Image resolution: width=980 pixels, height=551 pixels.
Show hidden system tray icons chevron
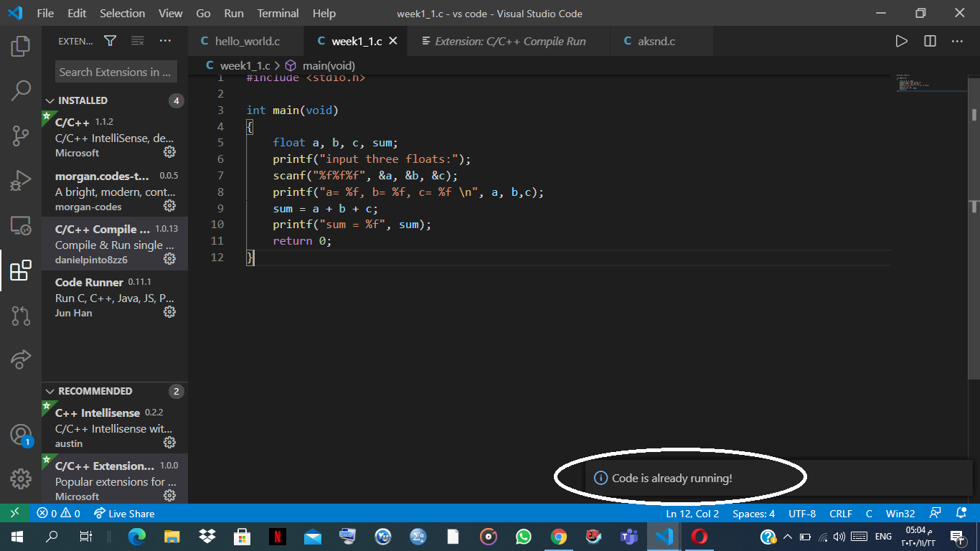[787, 537]
